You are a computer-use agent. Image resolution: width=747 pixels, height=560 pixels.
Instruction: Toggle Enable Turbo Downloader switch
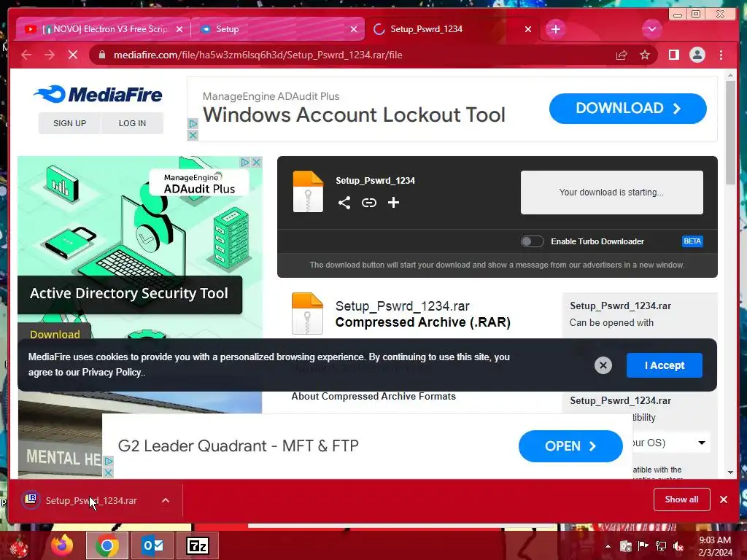(x=532, y=241)
